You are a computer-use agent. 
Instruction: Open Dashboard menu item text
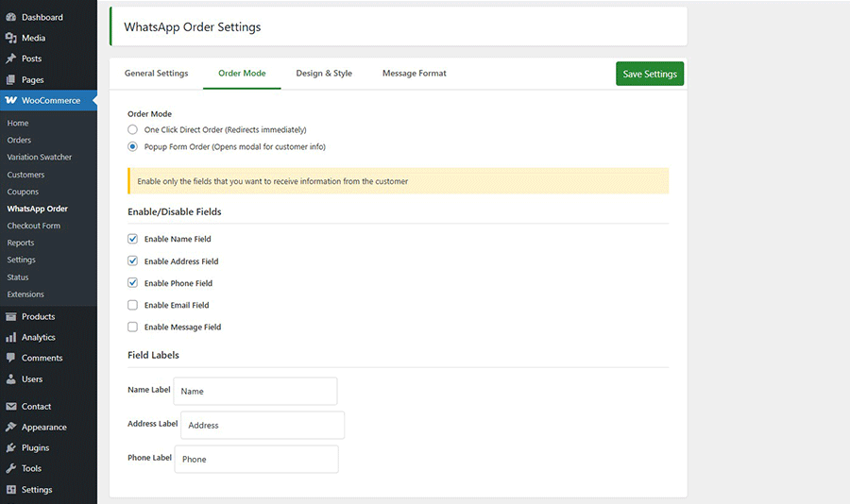click(42, 17)
